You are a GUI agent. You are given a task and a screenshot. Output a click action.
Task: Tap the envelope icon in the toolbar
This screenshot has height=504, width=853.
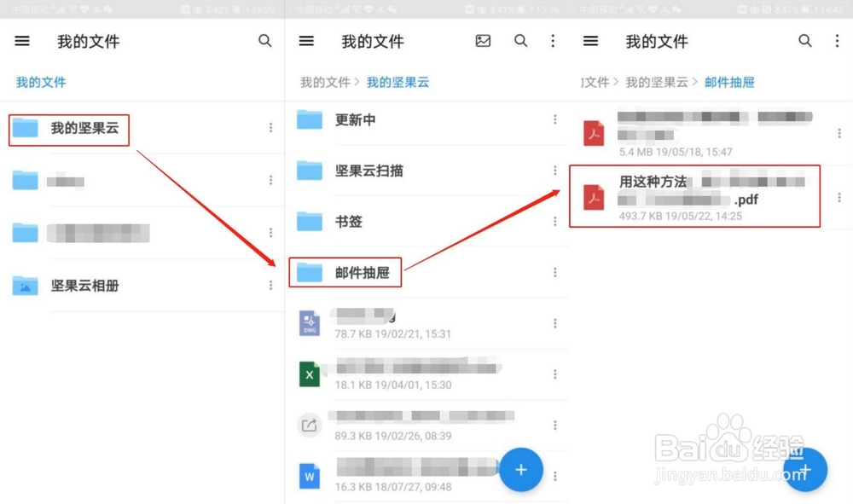pyautogui.click(x=483, y=40)
